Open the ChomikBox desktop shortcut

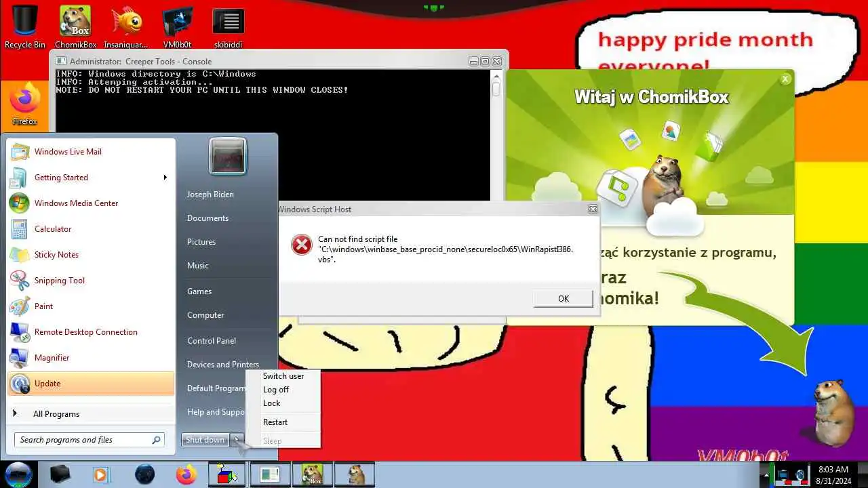coord(75,27)
